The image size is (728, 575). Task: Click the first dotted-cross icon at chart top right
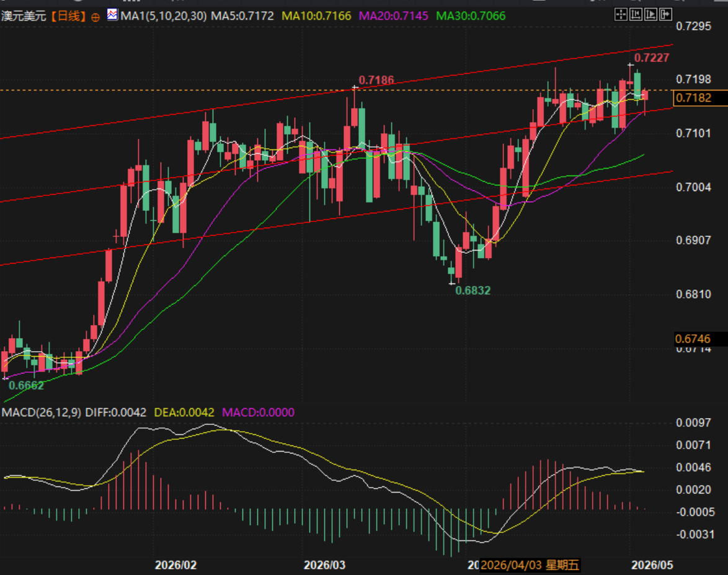point(620,14)
